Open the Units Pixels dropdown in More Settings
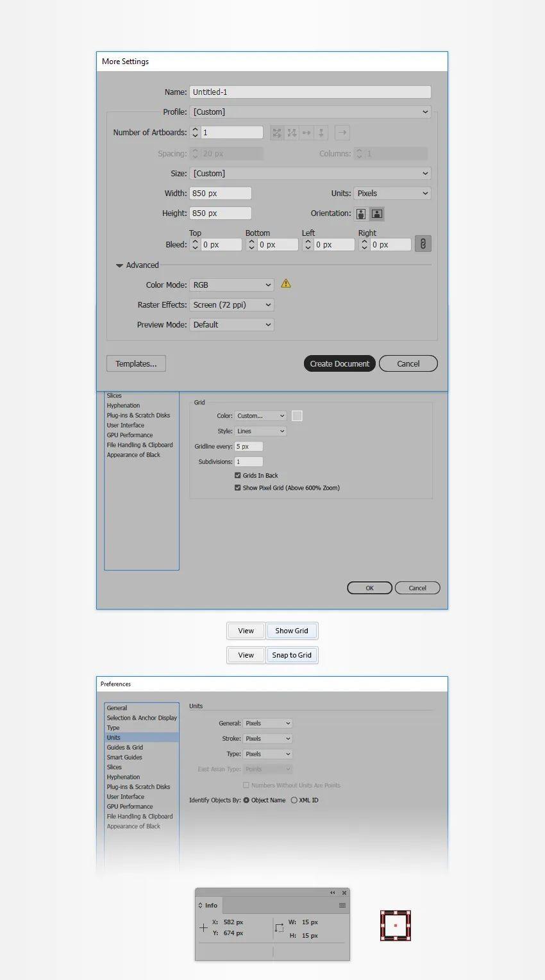 392,194
